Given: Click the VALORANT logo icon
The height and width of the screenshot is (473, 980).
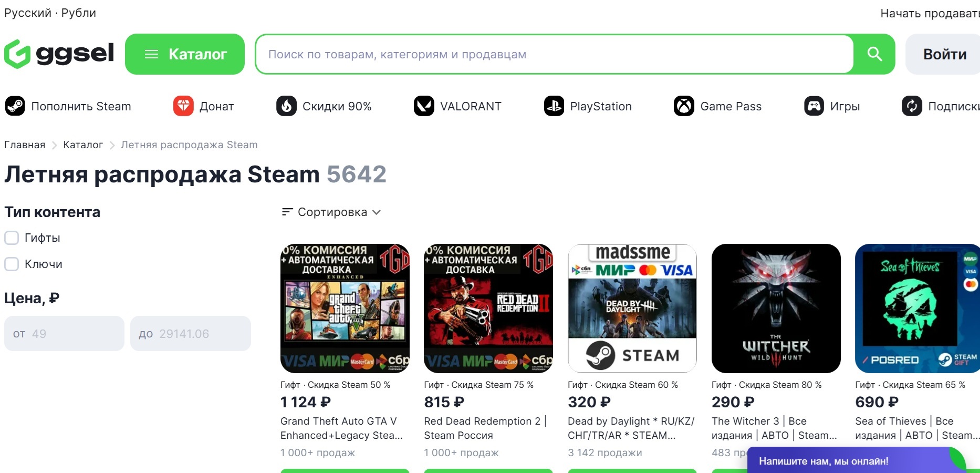Looking at the screenshot, I should 424,106.
